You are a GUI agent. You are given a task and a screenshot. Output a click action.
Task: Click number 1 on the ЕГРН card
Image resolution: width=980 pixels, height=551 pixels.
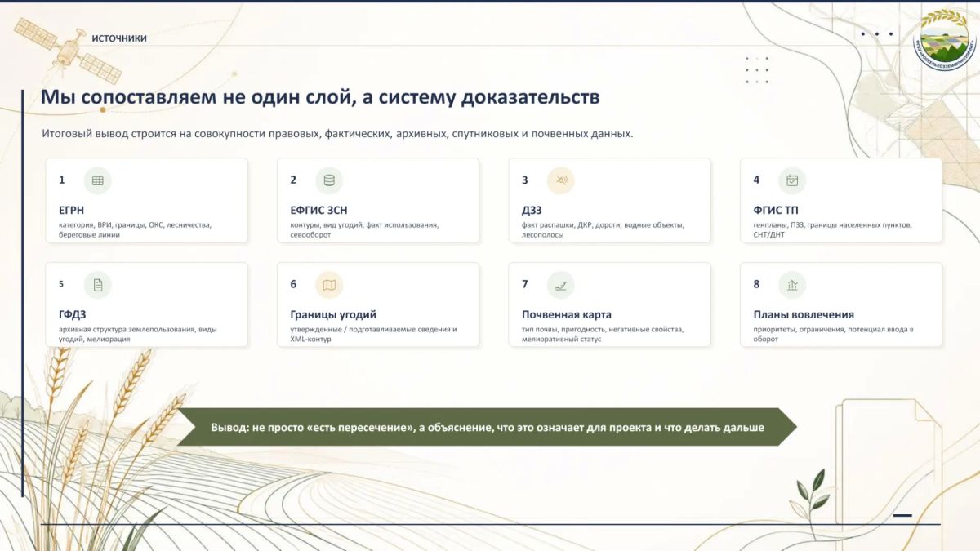tap(61, 180)
